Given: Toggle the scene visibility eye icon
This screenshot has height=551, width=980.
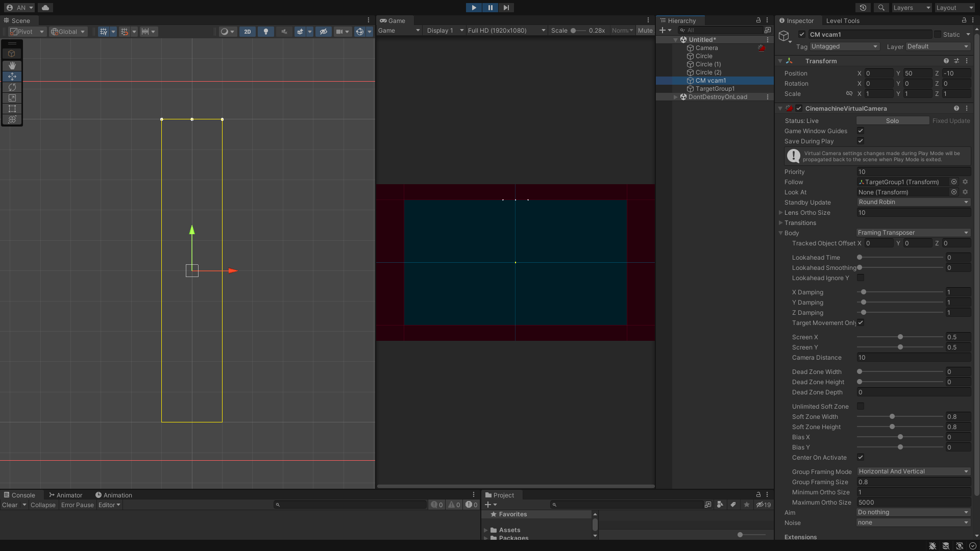Looking at the screenshot, I should tap(323, 31).
